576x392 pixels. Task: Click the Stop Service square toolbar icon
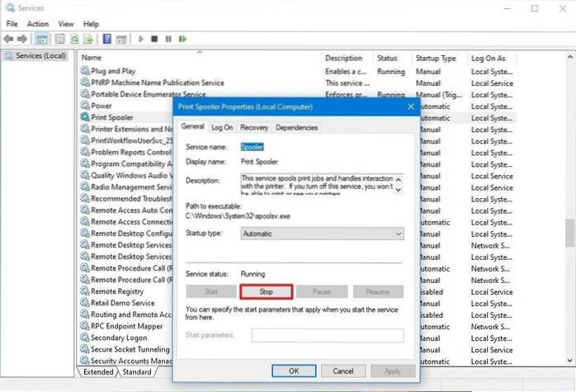(154, 38)
